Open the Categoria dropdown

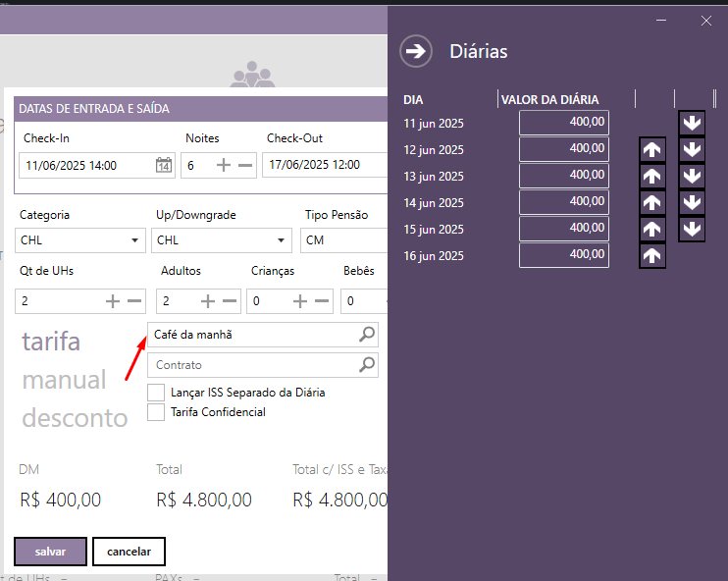[x=80, y=240]
